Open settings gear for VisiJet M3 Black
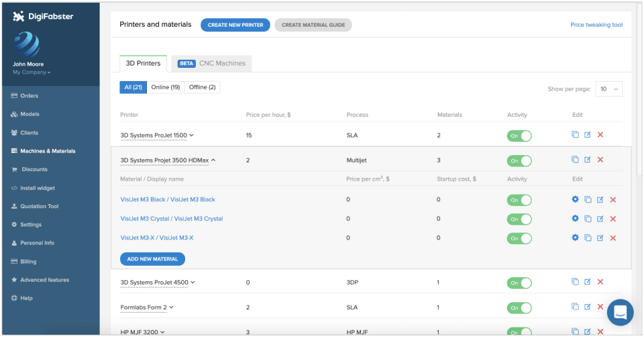 pos(575,199)
